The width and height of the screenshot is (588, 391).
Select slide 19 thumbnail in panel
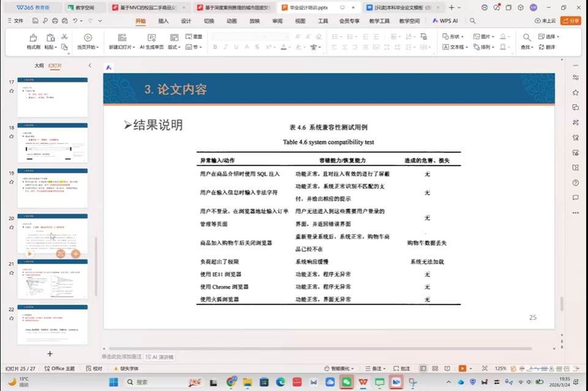[52, 188]
